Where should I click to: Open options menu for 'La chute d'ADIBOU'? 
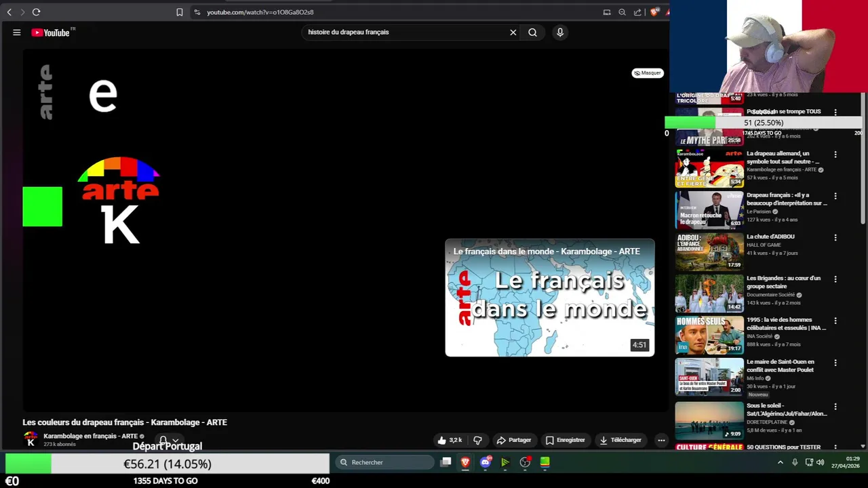(x=835, y=238)
